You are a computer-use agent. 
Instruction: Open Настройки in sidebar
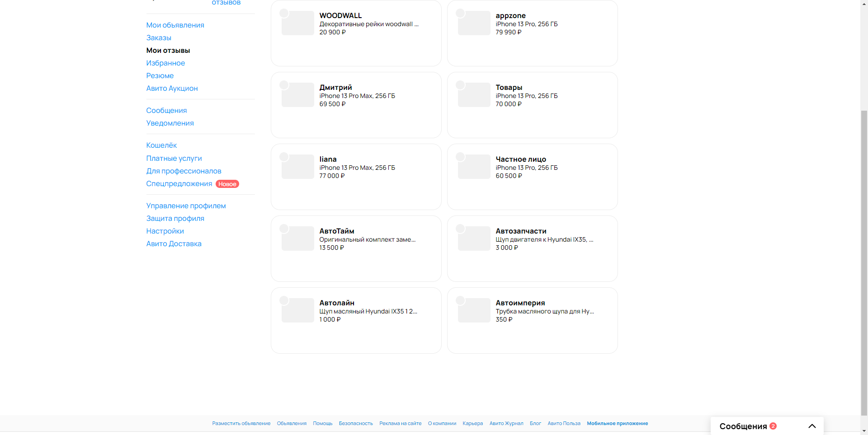coord(165,231)
